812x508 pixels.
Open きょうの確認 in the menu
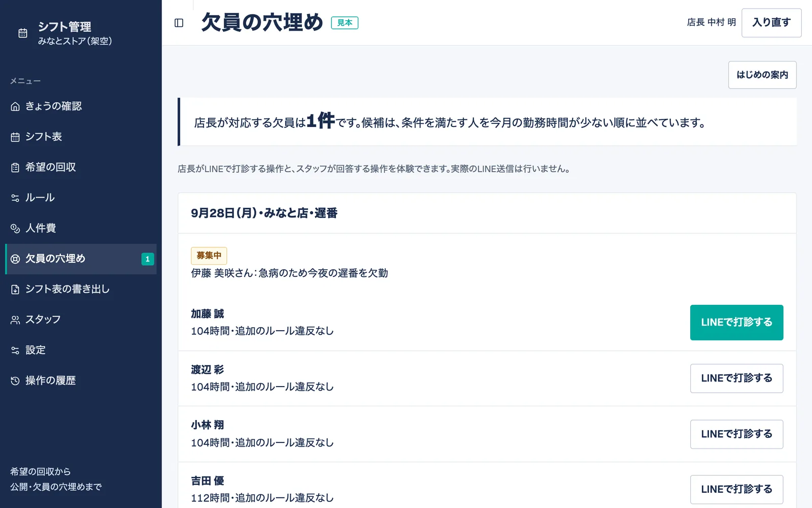click(x=81, y=106)
